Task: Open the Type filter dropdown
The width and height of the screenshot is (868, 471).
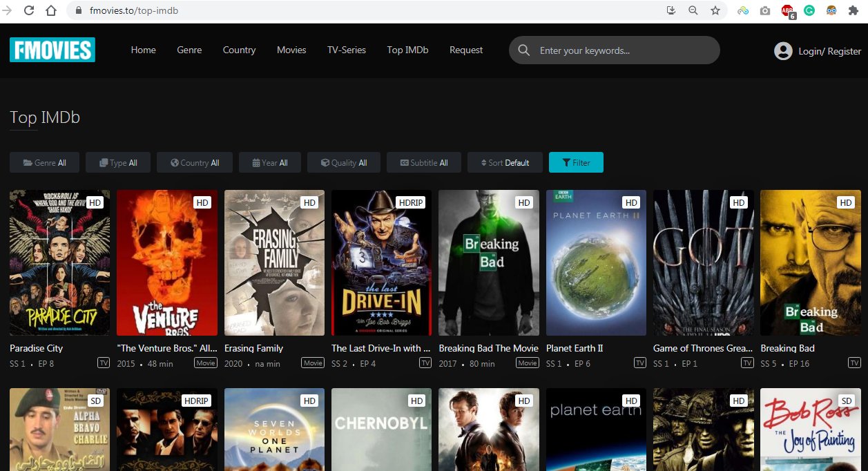Action: 118,162
